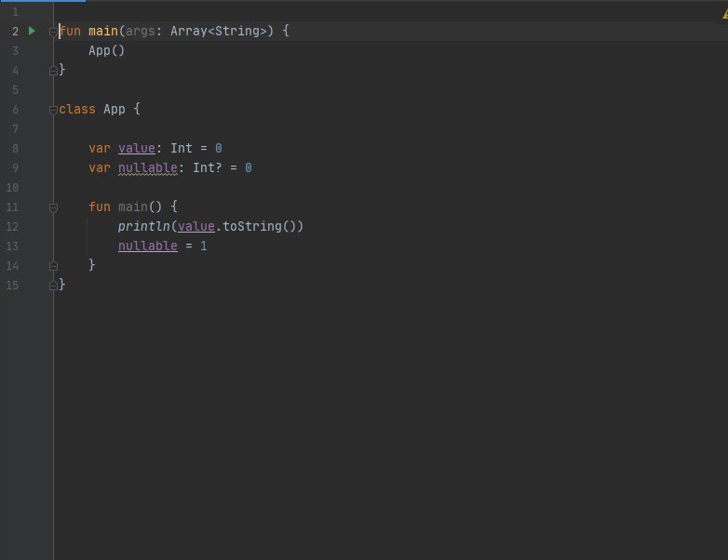Click the 'var' keyword on line 8
This screenshot has width=728, height=560.
pyautogui.click(x=100, y=148)
